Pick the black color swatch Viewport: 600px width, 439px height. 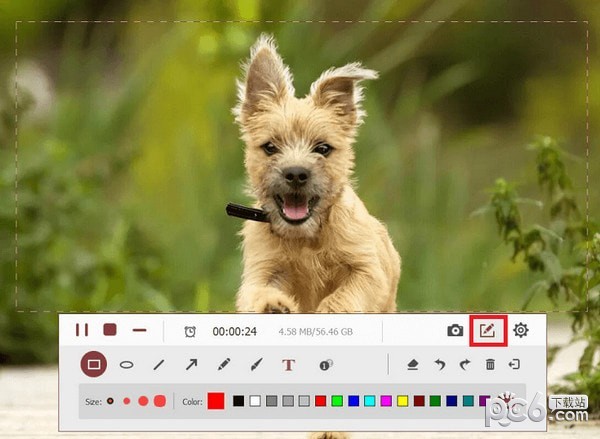coord(238,401)
